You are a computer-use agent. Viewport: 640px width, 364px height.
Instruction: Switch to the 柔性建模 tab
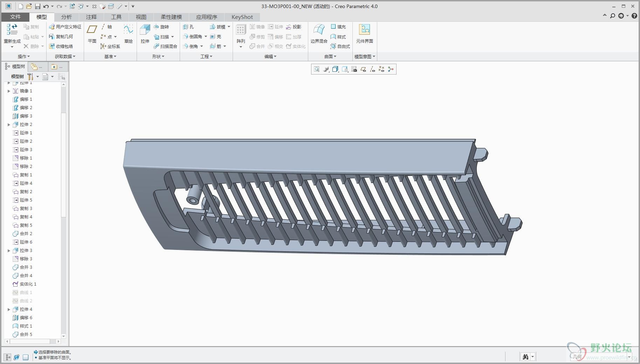[x=171, y=17]
